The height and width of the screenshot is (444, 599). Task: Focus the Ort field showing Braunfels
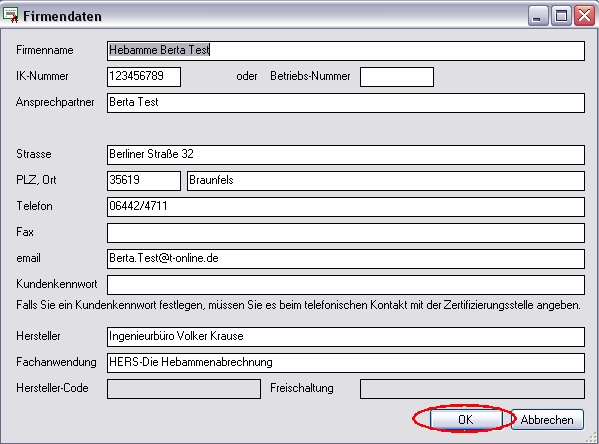tap(386, 181)
